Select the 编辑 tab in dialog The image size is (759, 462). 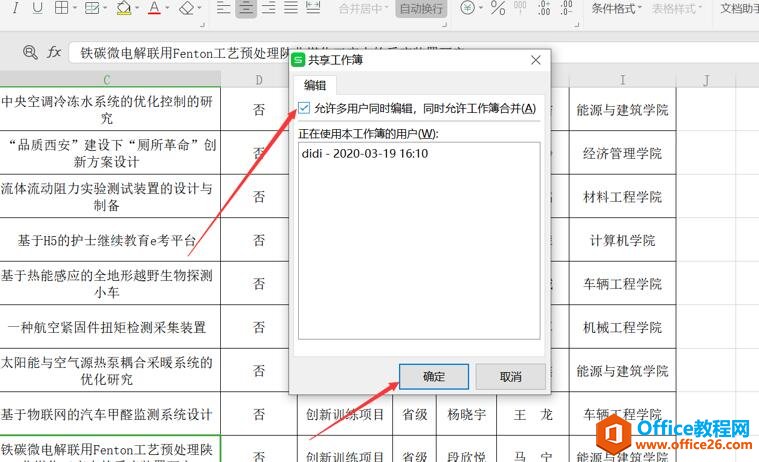coord(315,86)
